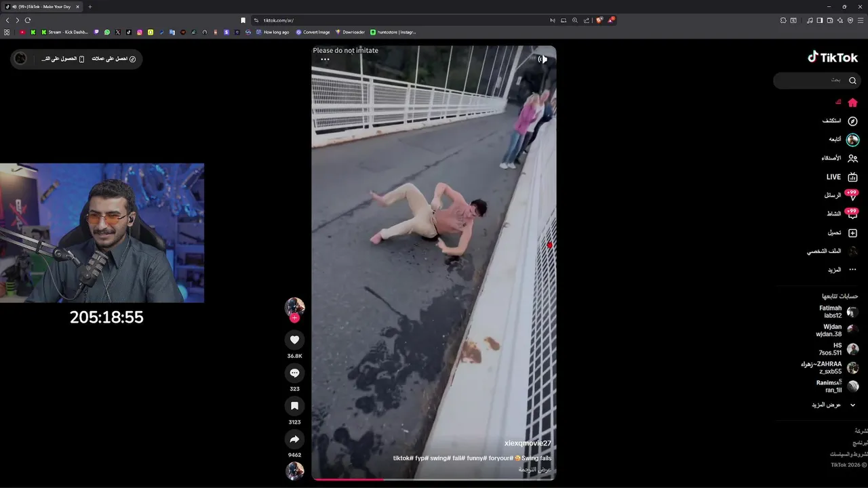This screenshot has width=868, height=488.
Task: Open the browser hamburger menu
Action: [861, 20]
